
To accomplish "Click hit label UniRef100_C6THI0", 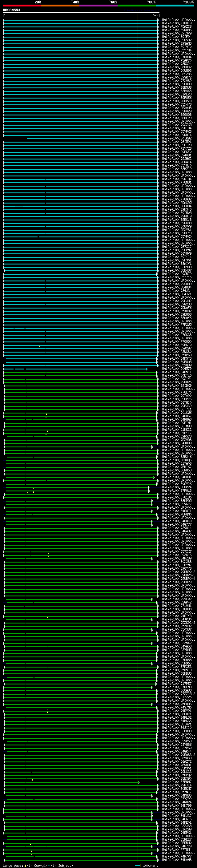I will pyautogui.click(x=176, y=402).
